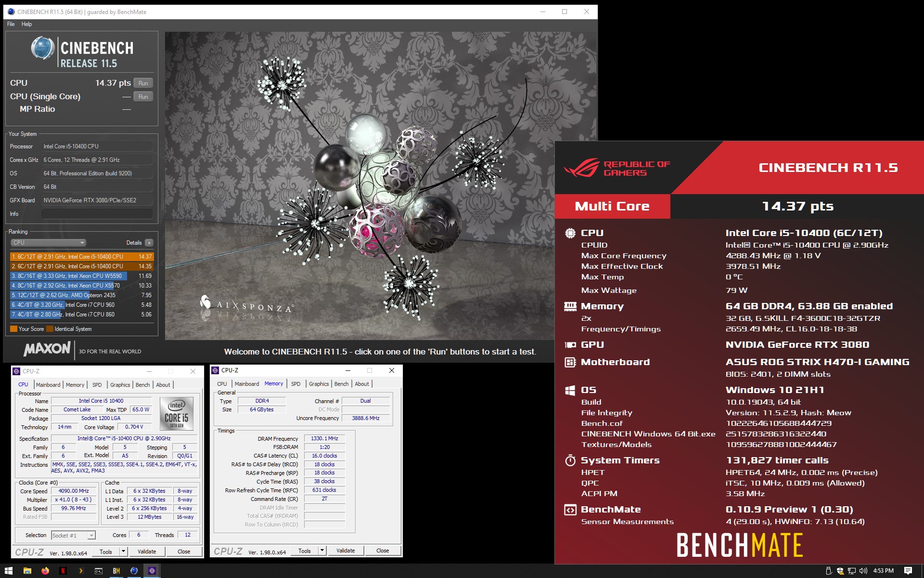Open the About tab in the Memory tab CPU-Z window

(x=362, y=384)
